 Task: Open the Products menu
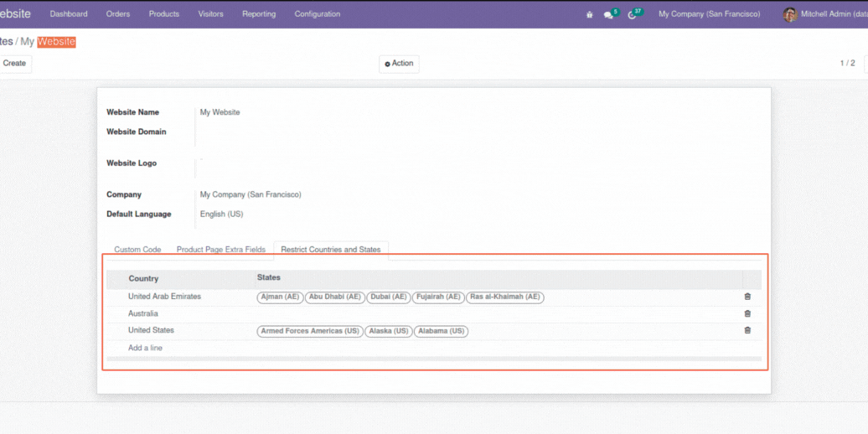[164, 14]
